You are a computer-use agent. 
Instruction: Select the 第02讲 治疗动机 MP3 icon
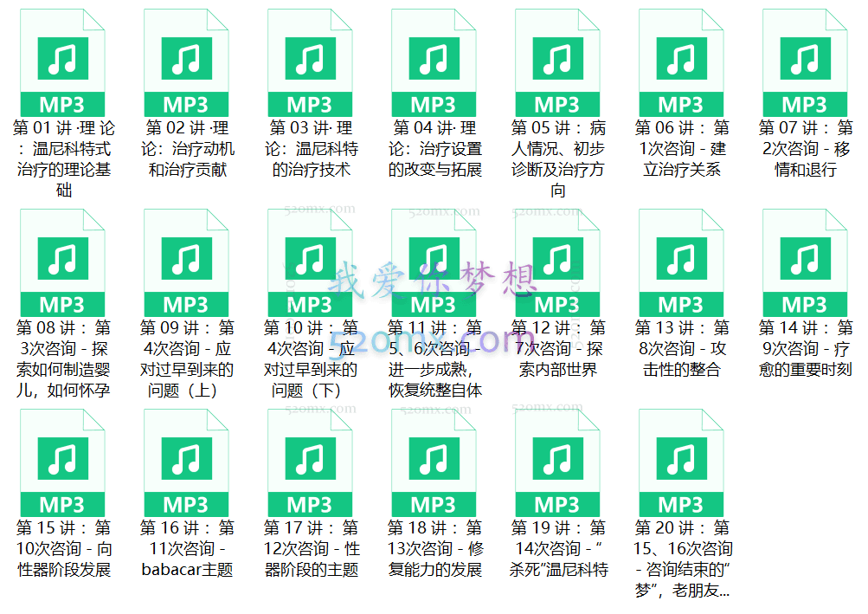point(186,59)
